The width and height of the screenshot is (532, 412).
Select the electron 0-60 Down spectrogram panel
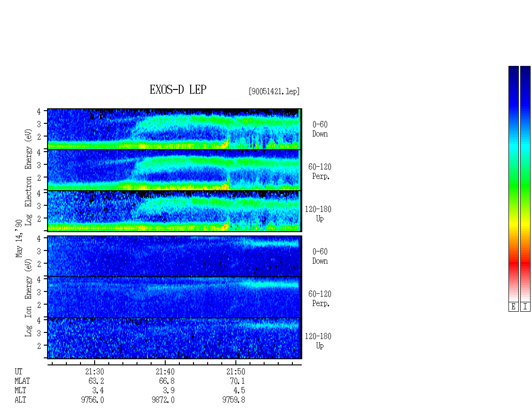coord(174,129)
